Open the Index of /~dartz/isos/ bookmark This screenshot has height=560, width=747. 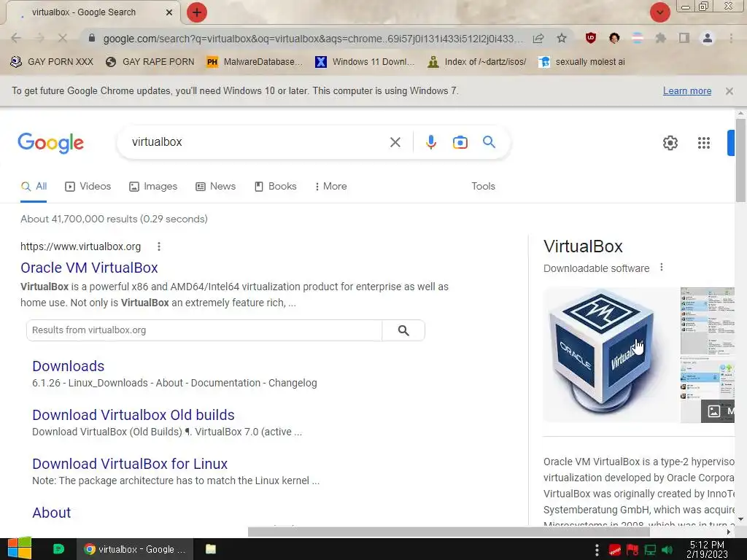(477, 62)
